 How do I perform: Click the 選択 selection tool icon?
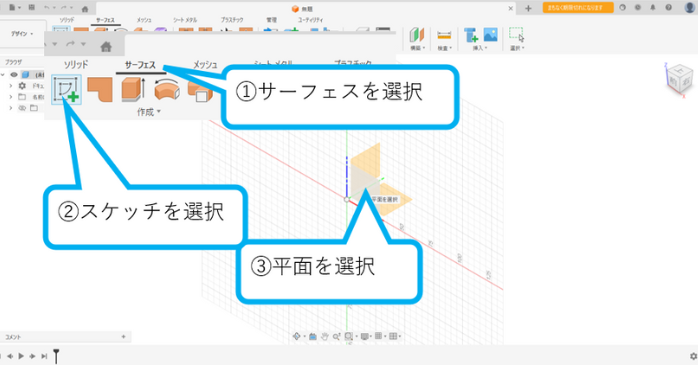(x=516, y=35)
